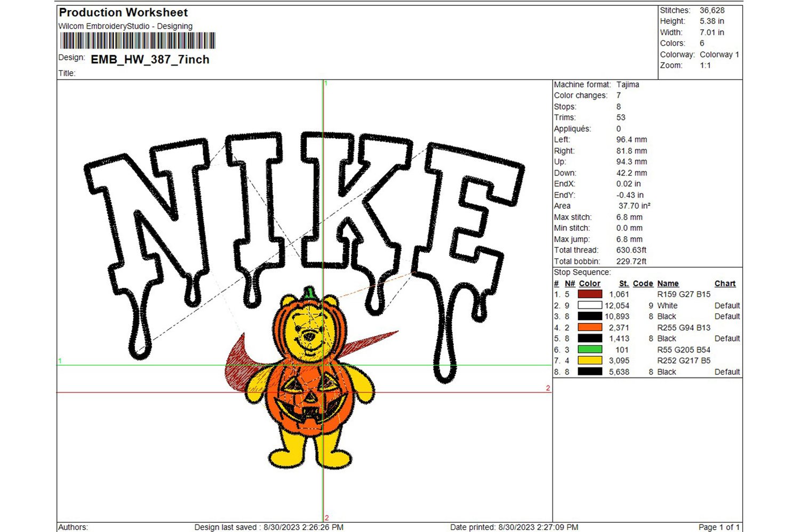Viewport: 800px width, 532px height.
Task: Click the "Chart" column header
Action: [x=725, y=284]
